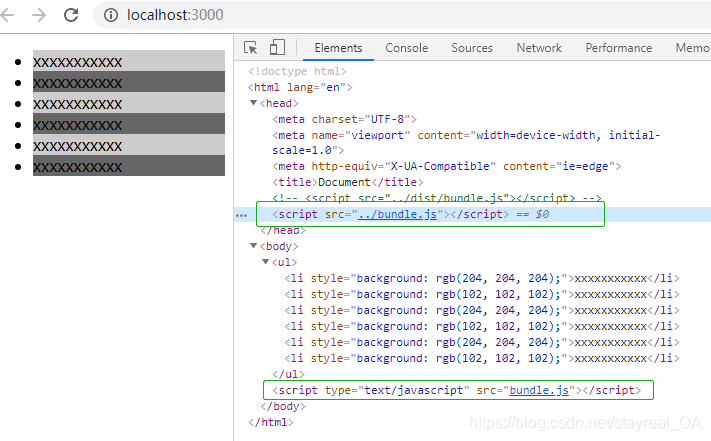
Task: Click the second list item with dark background
Action: (129, 82)
